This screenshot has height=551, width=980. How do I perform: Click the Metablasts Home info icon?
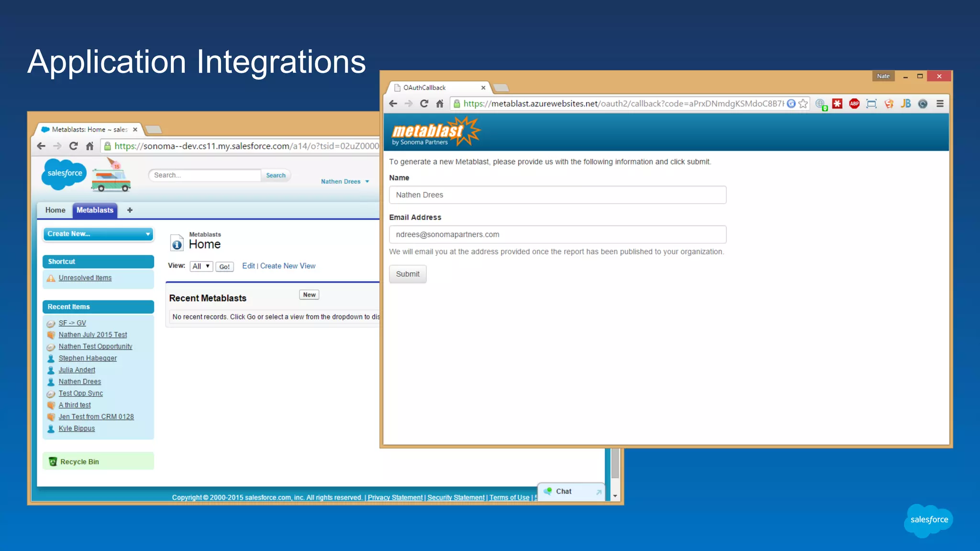coord(177,242)
